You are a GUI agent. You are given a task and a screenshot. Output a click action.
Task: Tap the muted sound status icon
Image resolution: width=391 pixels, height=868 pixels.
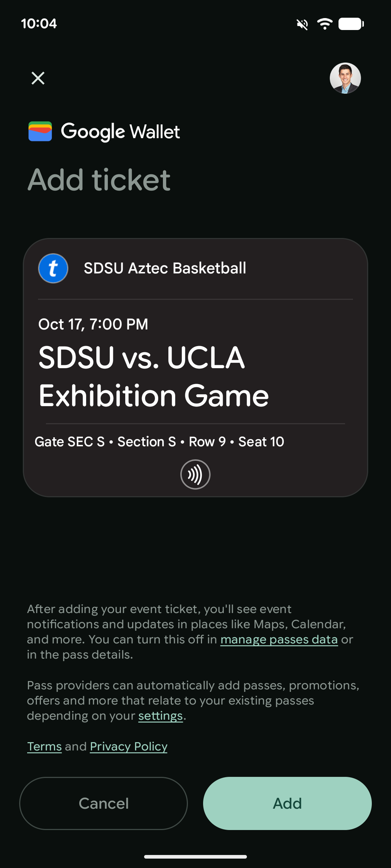coord(302,24)
